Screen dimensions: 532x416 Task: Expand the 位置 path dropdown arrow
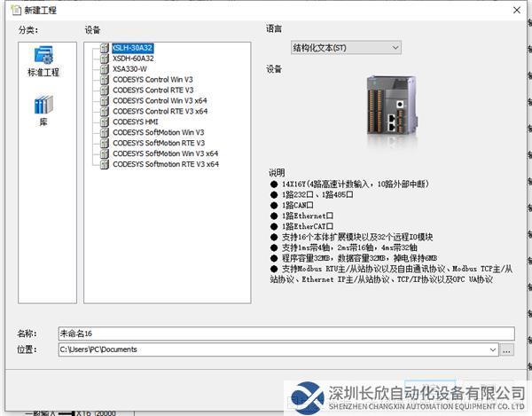(x=492, y=350)
